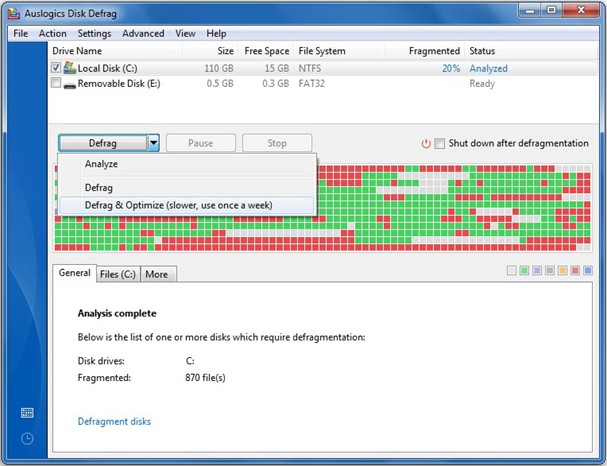The image size is (607, 466).
Task: Click the Fragmented: label in the General tab
Action: point(104,378)
